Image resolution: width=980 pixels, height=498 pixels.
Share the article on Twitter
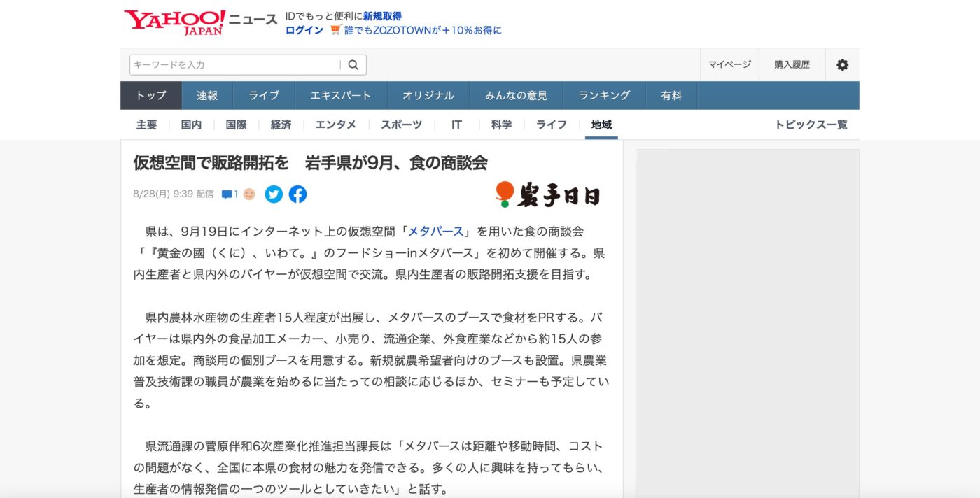coord(274,194)
